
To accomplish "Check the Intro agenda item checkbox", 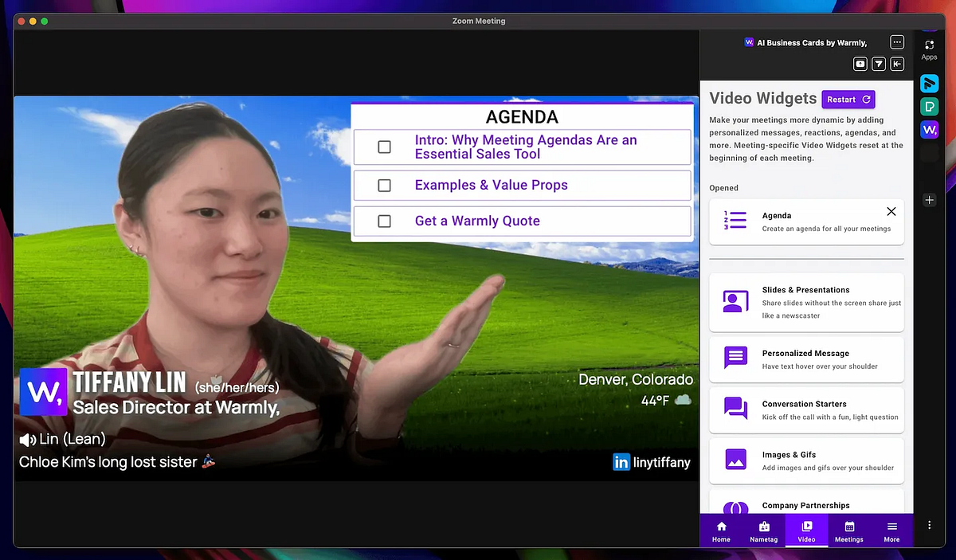I will [x=384, y=147].
